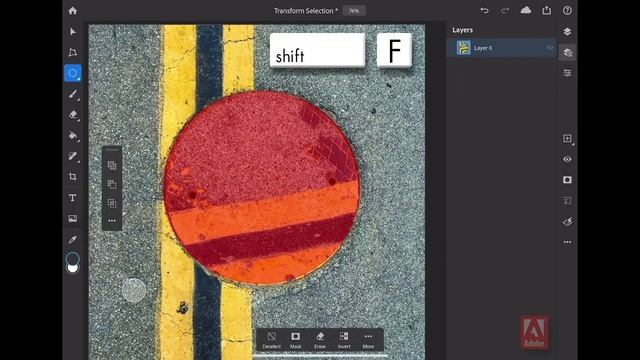The image size is (640, 360).
Task: Redo the last action
Action: pyautogui.click(x=505, y=11)
